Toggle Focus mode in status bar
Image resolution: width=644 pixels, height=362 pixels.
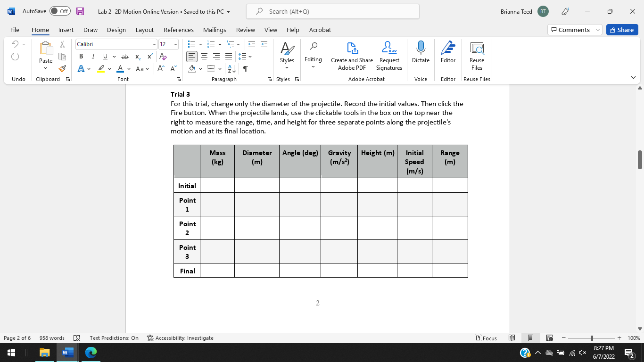[x=486, y=338]
